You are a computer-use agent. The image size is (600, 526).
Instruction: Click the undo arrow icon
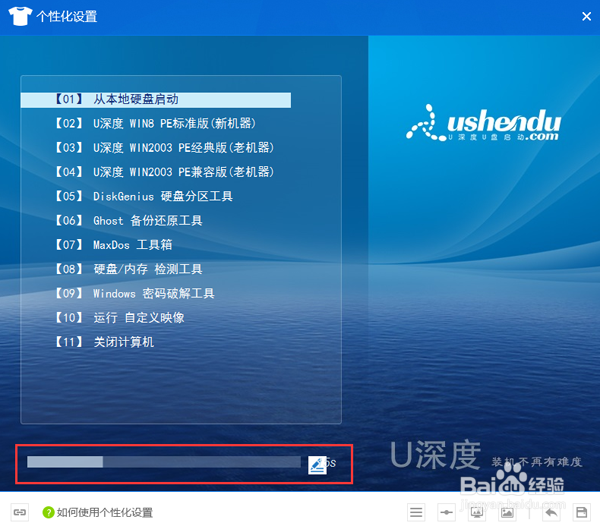click(x=551, y=512)
